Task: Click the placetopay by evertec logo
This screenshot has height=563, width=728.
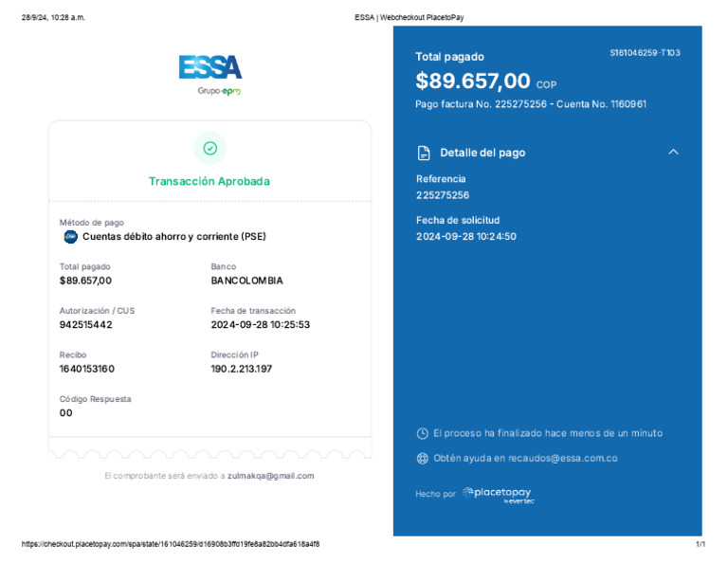Action: tap(499, 496)
